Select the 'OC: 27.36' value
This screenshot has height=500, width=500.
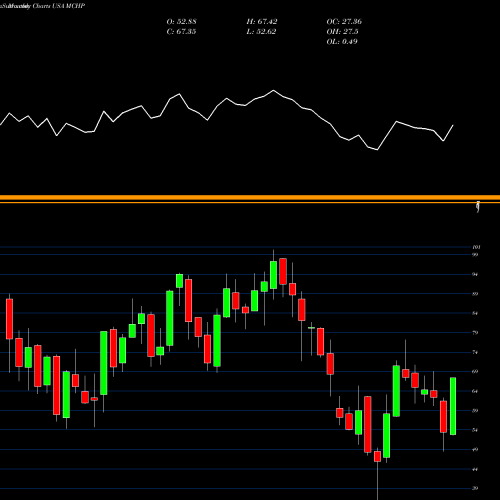pos(344,21)
